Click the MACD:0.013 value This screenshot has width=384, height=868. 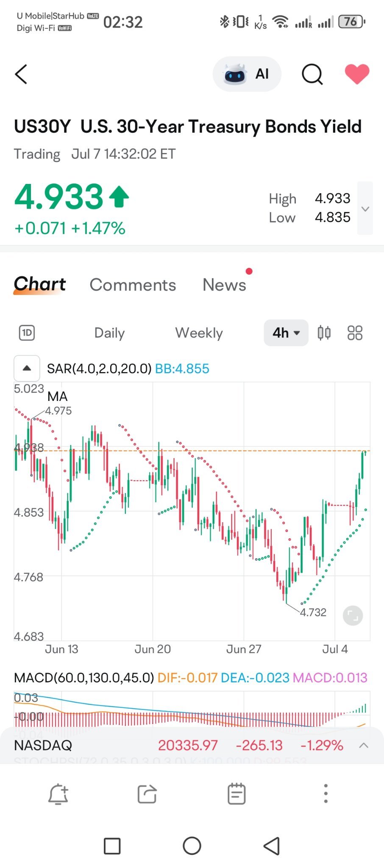(x=330, y=678)
